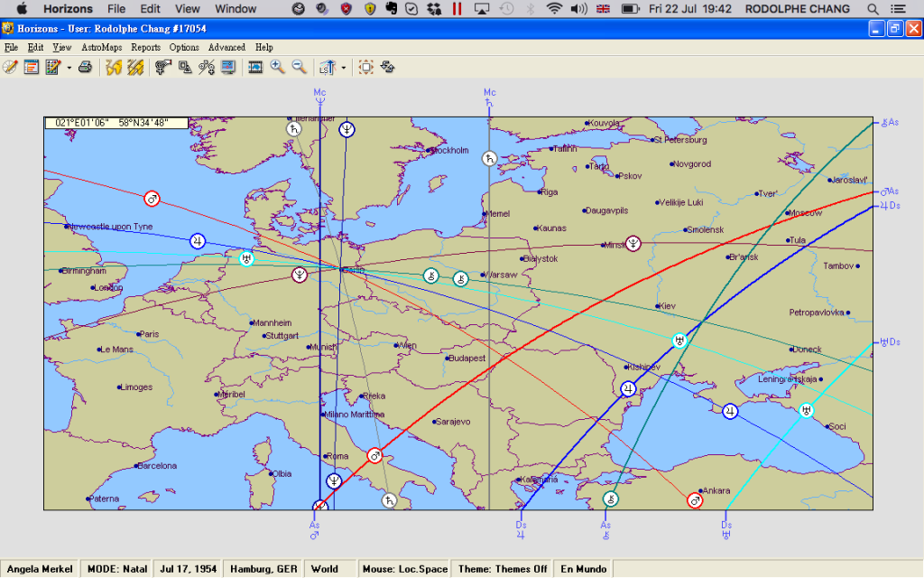924x578 pixels.
Task: Click the Jupiter Ds label on right edge
Action: [890, 205]
